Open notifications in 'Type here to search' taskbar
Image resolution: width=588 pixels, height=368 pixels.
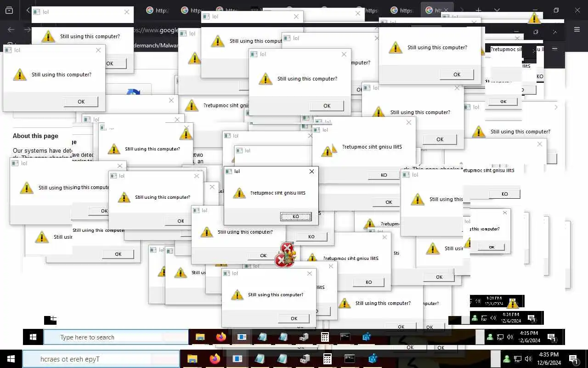click(552, 338)
